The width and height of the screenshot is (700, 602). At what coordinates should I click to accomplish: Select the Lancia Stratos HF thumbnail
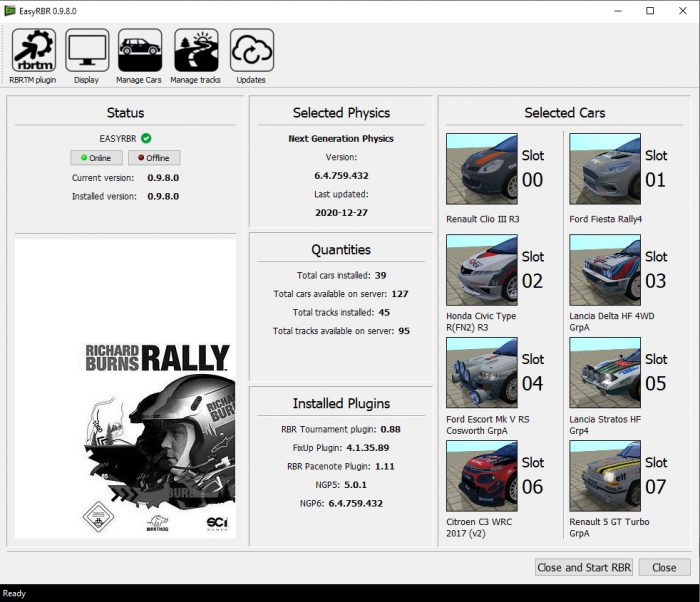[x=605, y=373]
